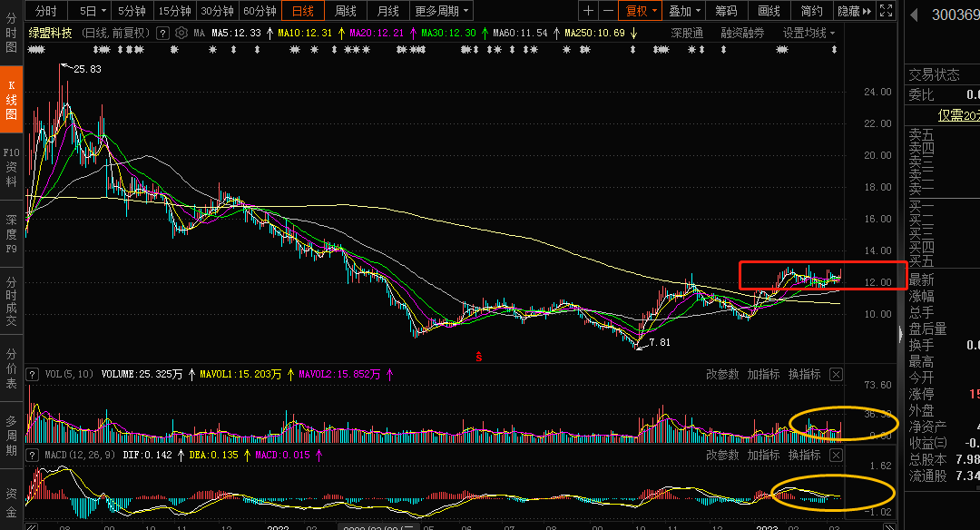Image resolution: width=980 pixels, height=530 pixels.
Task: Open F10资料 in the left sidebar
Action: (11, 167)
